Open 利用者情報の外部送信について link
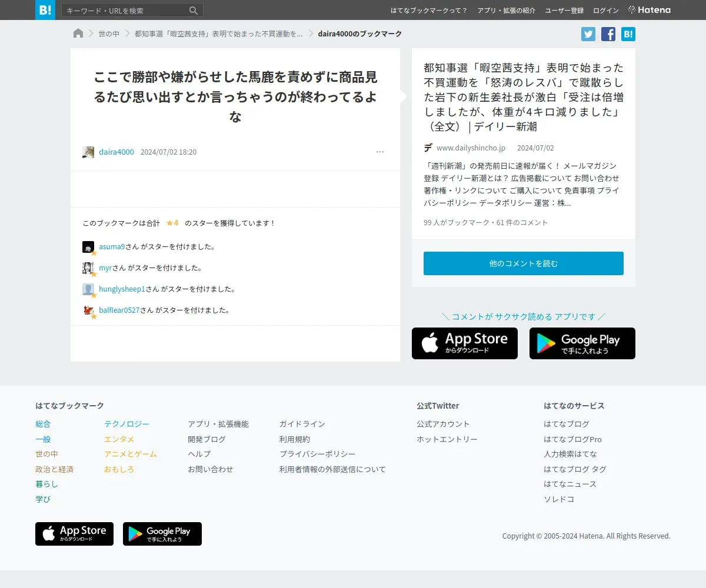The height and width of the screenshot is (588, 706). 332,469
